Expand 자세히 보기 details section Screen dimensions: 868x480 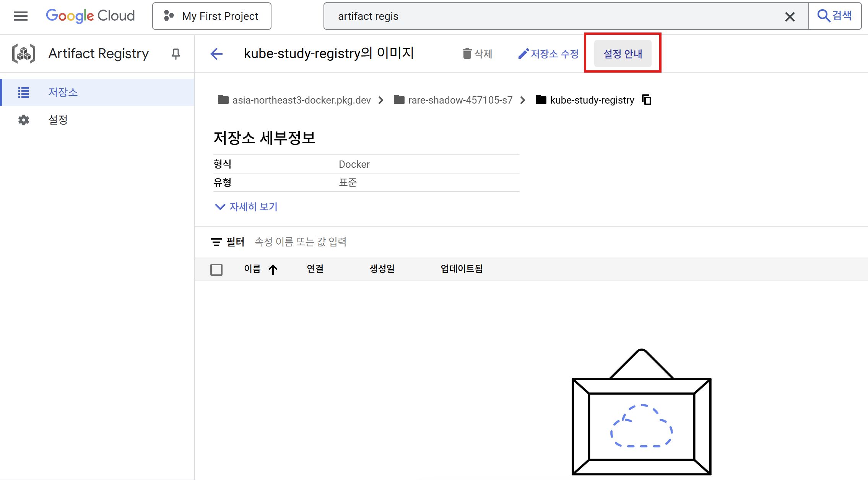[x=246, y=207]
